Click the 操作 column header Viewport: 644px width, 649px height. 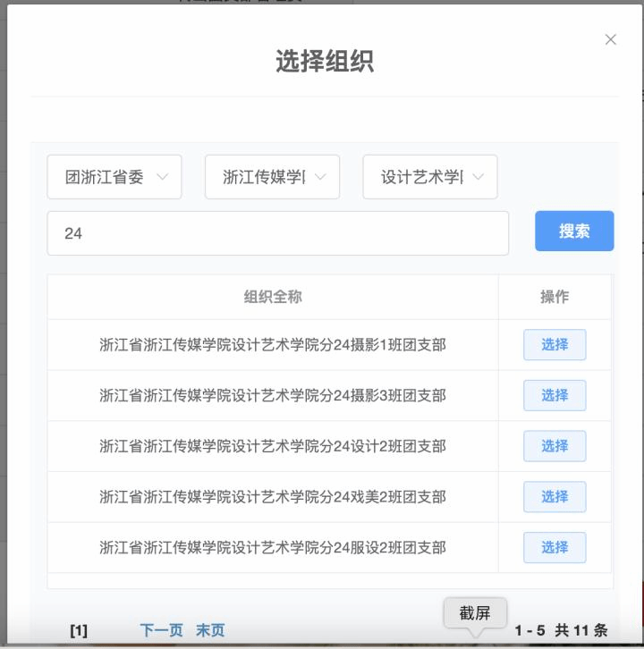[x=555, y=297]
